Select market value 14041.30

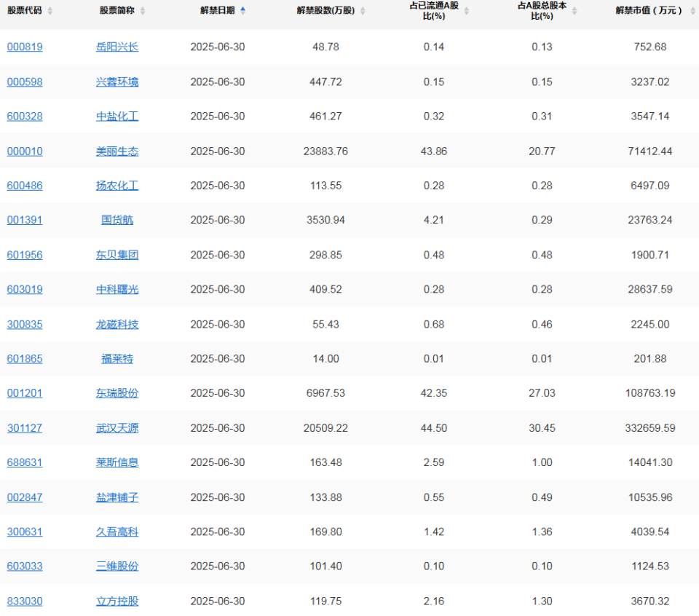point(650,462)
